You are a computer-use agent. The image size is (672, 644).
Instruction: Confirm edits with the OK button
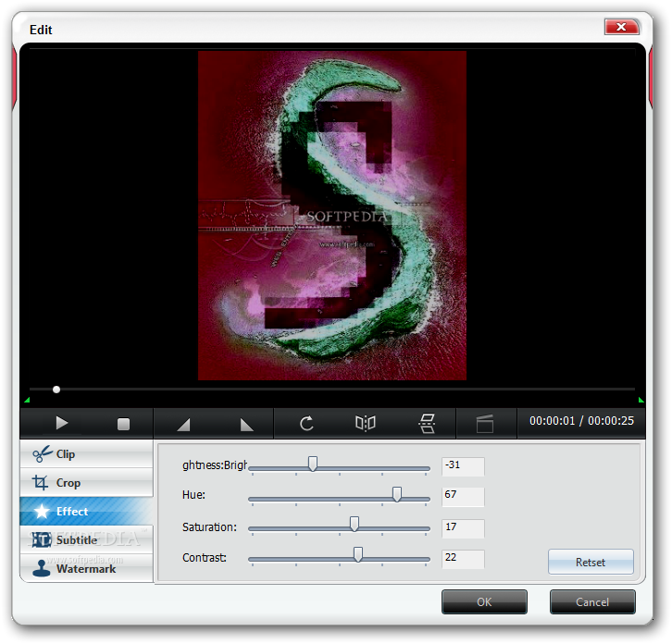tap(484, 601)
